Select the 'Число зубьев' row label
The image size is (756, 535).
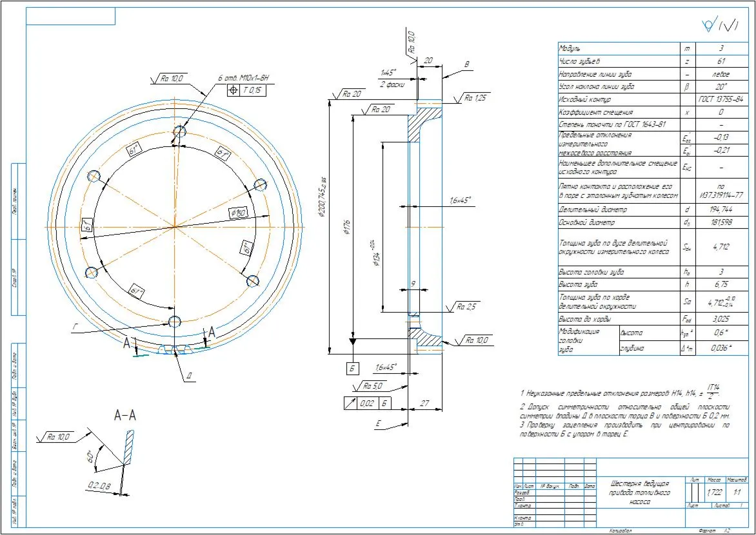tap(579, 62)
